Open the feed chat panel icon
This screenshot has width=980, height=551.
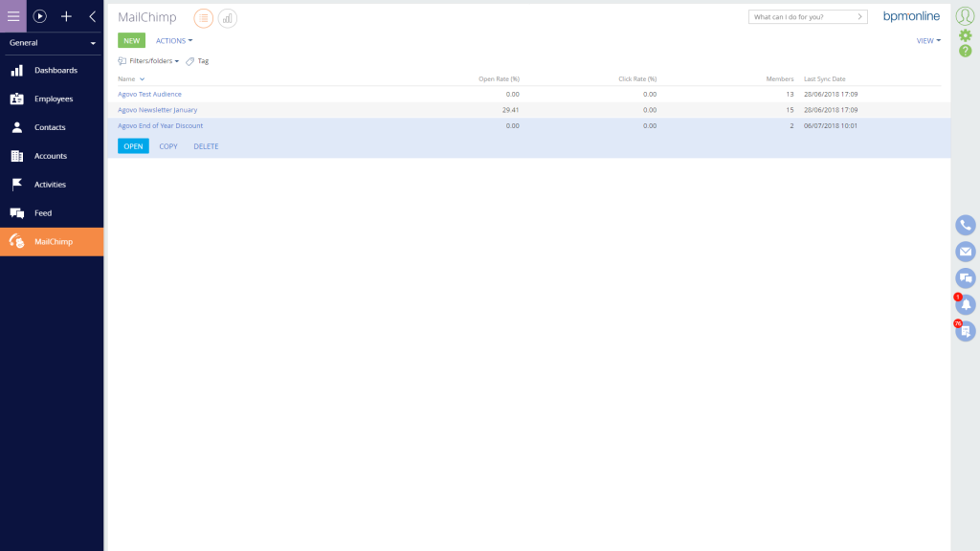[965, 278]
